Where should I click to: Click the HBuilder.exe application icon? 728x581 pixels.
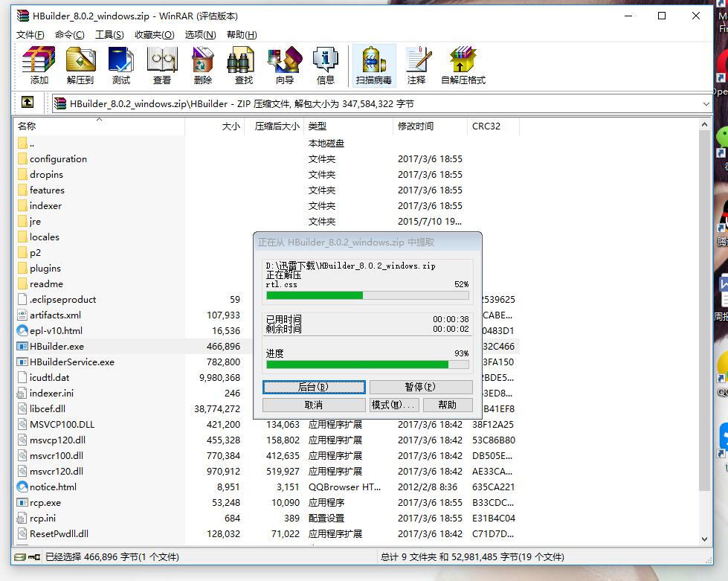tap(22, 347)
